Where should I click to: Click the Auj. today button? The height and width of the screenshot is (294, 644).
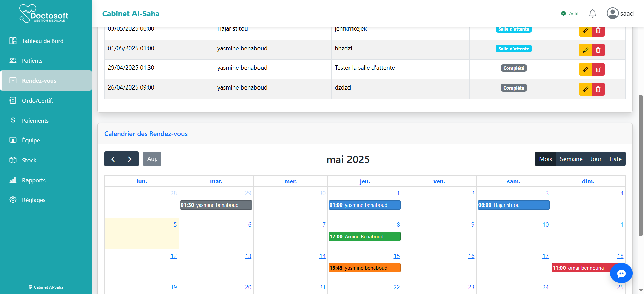coord(152,159)
